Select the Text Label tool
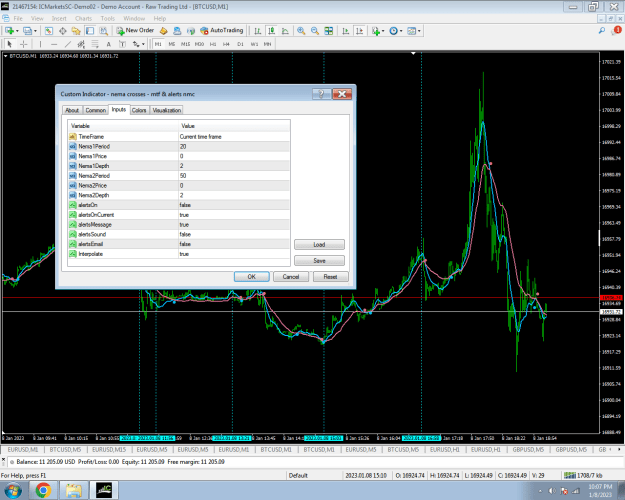This screenshot has width=625, height=500. [x=122, y=44]
